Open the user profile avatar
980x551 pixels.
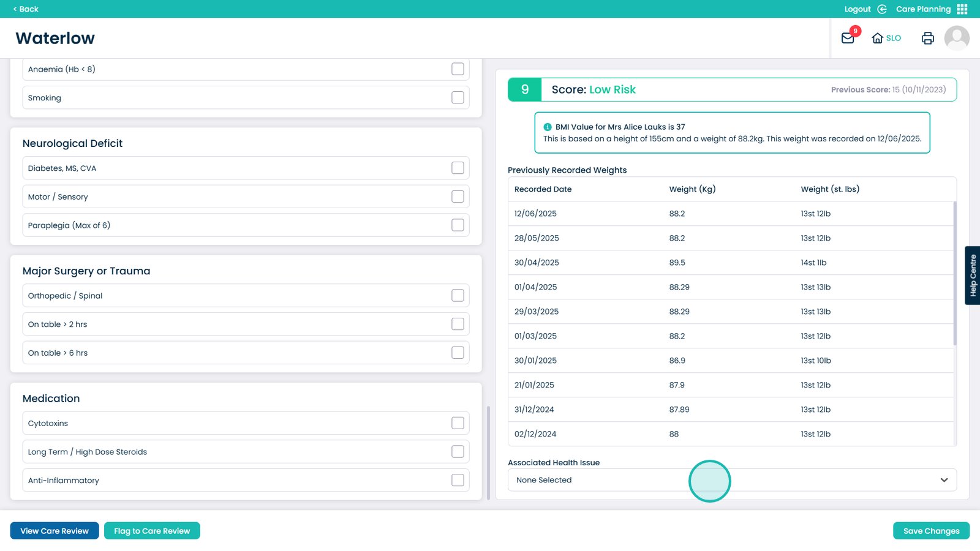click(956, 38)
